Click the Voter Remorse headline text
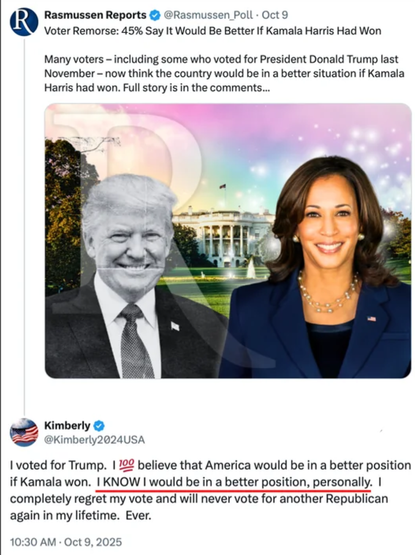 coord(212,31)
